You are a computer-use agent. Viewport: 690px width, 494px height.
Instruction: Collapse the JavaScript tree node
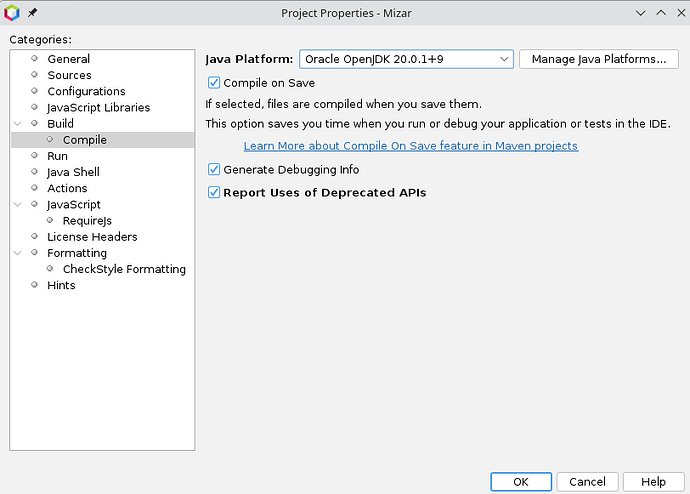[x=18, y=204]
